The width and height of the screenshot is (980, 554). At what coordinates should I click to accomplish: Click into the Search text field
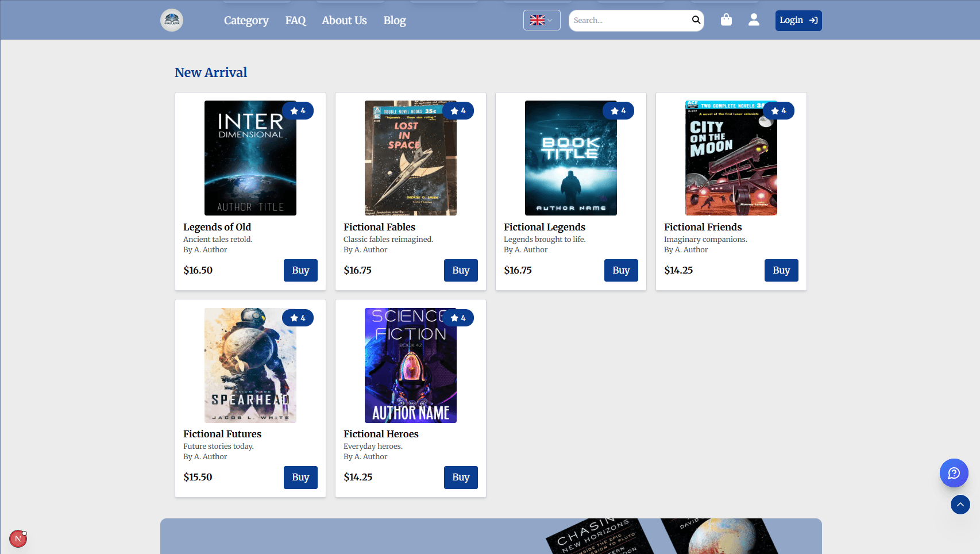[629, 20]
